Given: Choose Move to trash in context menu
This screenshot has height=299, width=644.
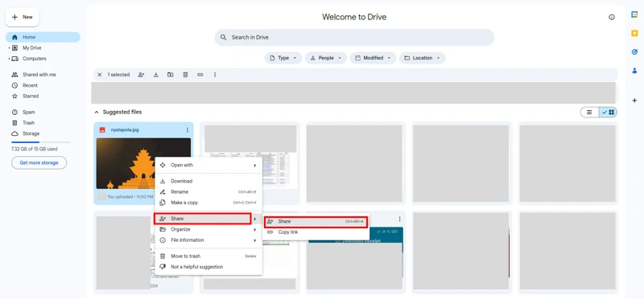Looking at the screenshot, I should [208, 256].
